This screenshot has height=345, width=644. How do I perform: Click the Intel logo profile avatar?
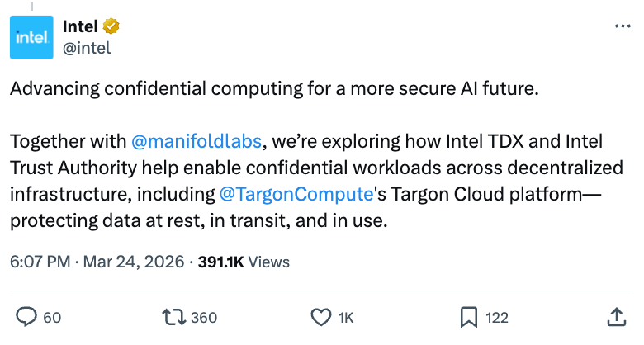33,38
